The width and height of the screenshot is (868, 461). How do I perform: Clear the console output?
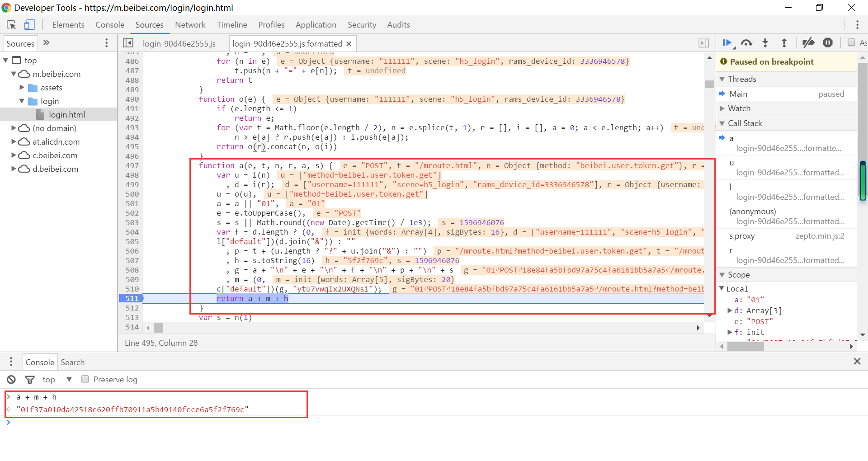pos(11,380)
